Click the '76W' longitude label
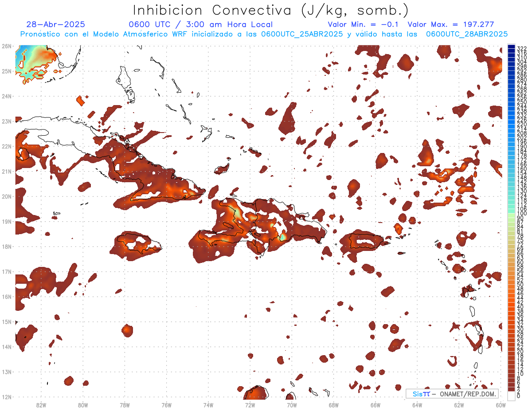Viewport: 532px width, 411px height. click(x=166, y=405)
